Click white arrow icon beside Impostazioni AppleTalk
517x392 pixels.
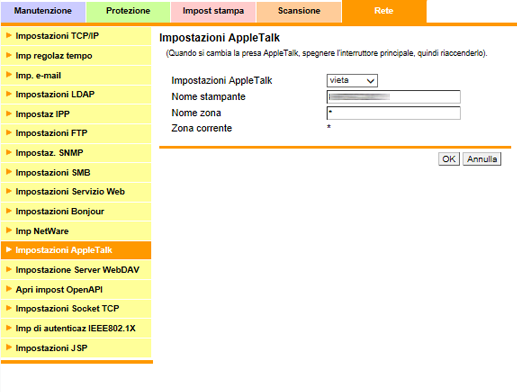coord(9,250)
